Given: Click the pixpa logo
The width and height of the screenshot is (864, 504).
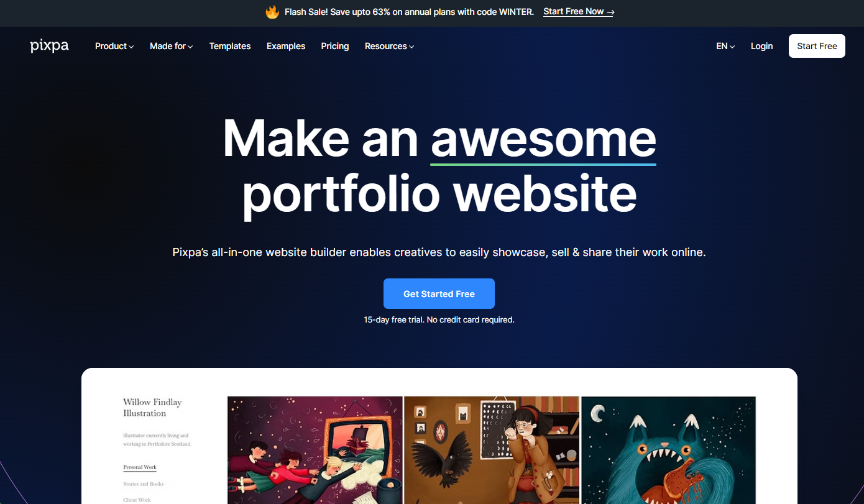Looking at the screenshot, I should (49, 46).
